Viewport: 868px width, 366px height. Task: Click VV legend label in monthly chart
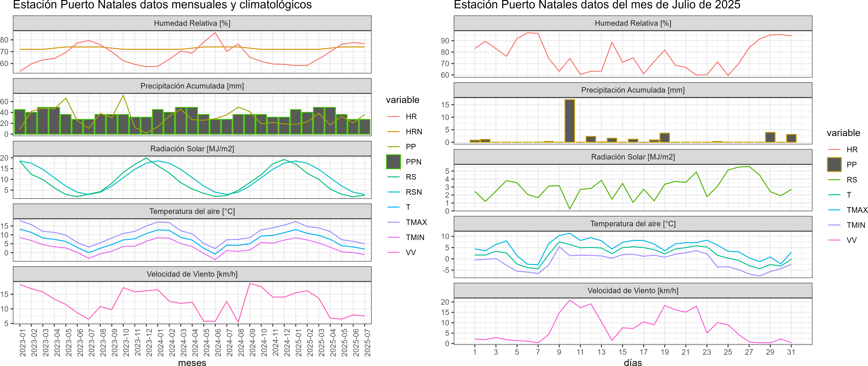[x=411, y=253]
